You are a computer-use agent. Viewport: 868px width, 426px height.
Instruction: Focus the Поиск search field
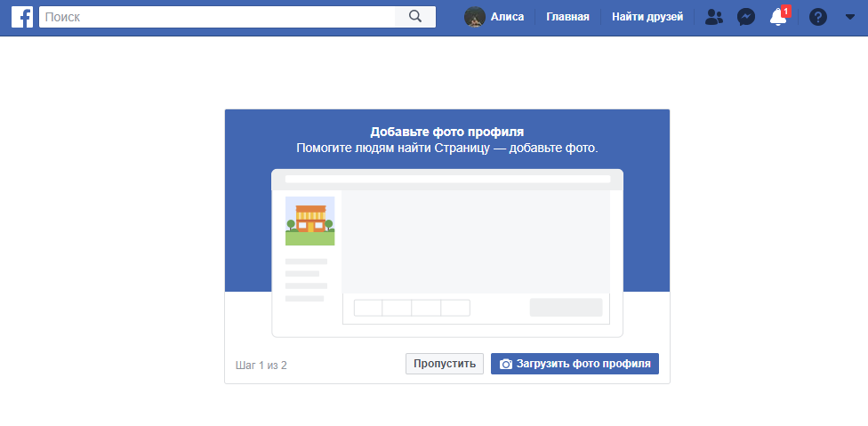click(x=217, y=17)
